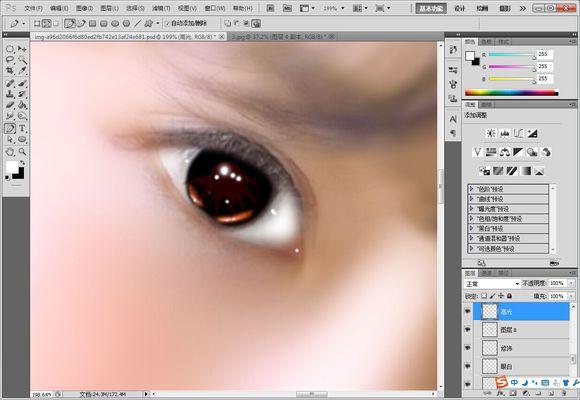This screenshot has width=580, height=400.
Task: Open the 图像(I) menu
Action: tap(84, 8)
